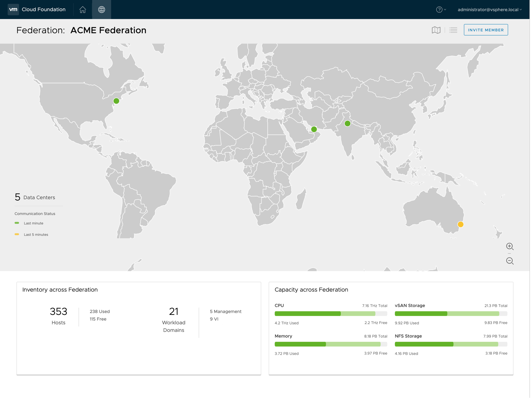Image resolution: width=532 pixels, height=404 pixels.
Task: Click the 238 Used hosts text
Action: point(100,311)
